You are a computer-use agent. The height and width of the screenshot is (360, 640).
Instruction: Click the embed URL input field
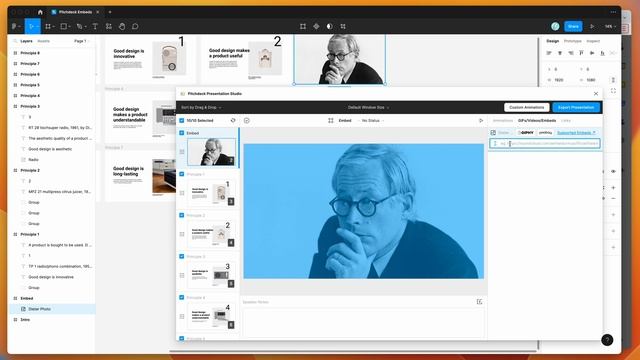545,144
